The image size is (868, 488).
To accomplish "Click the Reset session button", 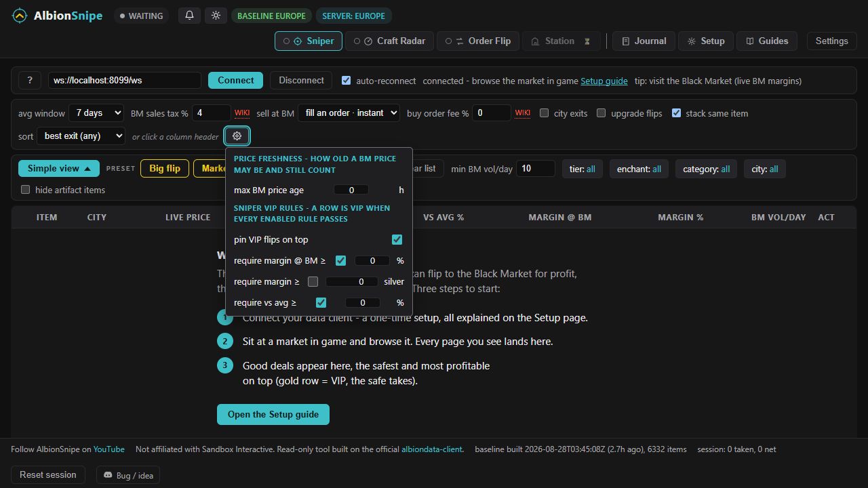I will point(48,474).
